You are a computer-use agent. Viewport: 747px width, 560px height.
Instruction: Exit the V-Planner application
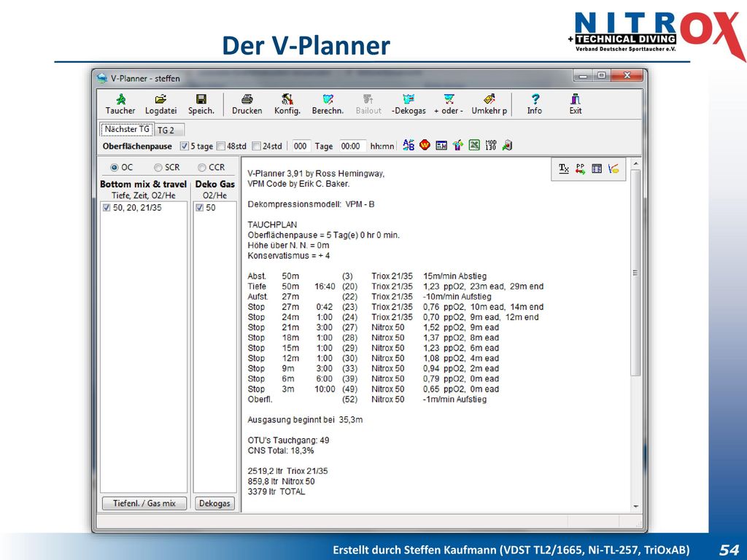(x=576, y=104)
